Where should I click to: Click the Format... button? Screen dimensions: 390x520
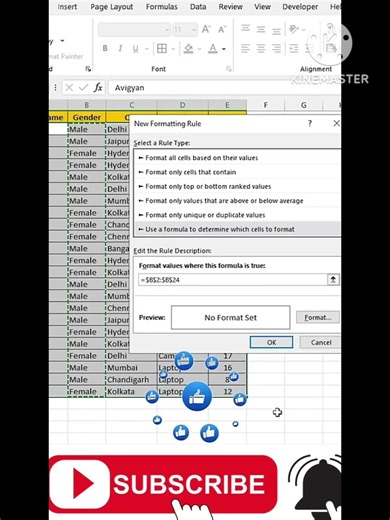coord(318,317)
